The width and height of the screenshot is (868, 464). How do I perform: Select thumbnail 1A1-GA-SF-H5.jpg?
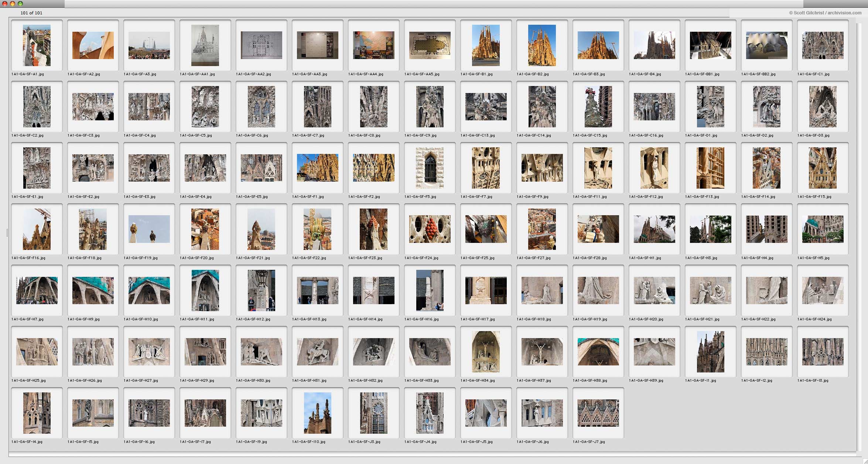pyautogui.click(x=823, y=229)
